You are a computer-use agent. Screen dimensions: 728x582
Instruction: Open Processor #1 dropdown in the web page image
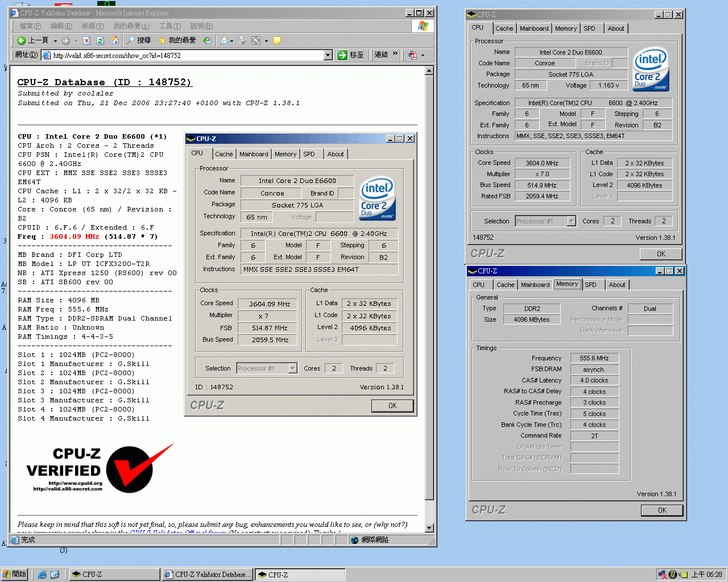(292, 368)
